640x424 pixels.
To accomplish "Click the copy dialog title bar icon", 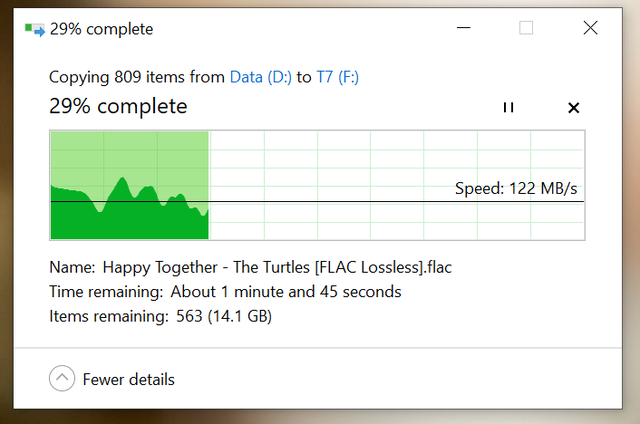I will point(35,29).
